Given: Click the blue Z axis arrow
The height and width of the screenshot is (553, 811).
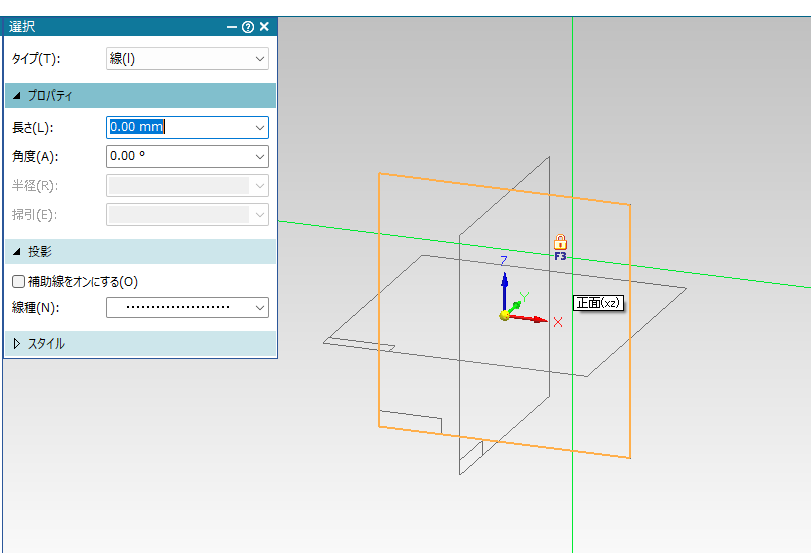Looking at the screenshot, I should (504, 284).
